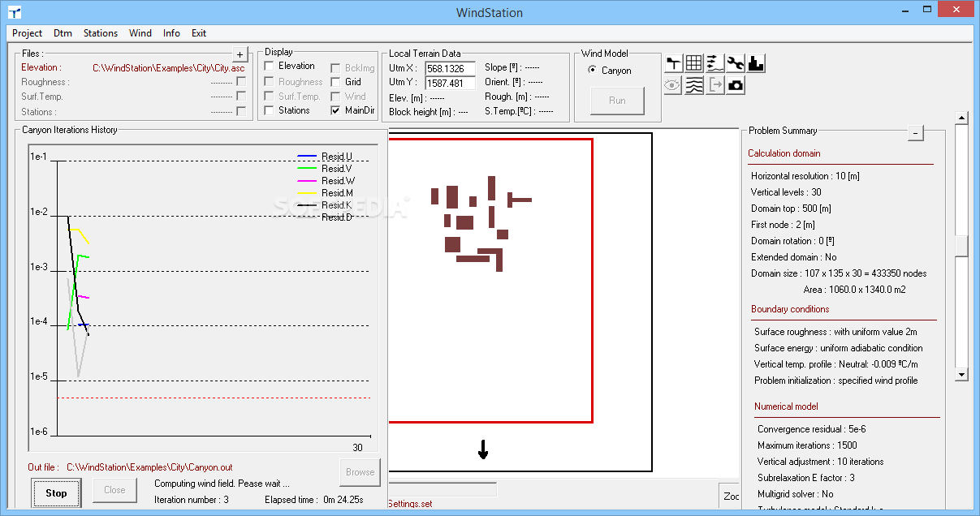Toggle the Surf.Temp. file checkbox in Files
The image size is (980, 516).
[x=241, y=97]
